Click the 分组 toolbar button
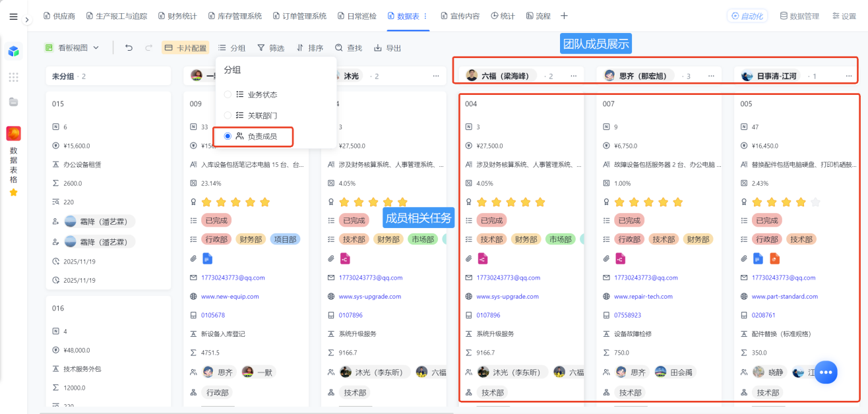Screen dimensions: 868x414 click(x=232, y=47)
